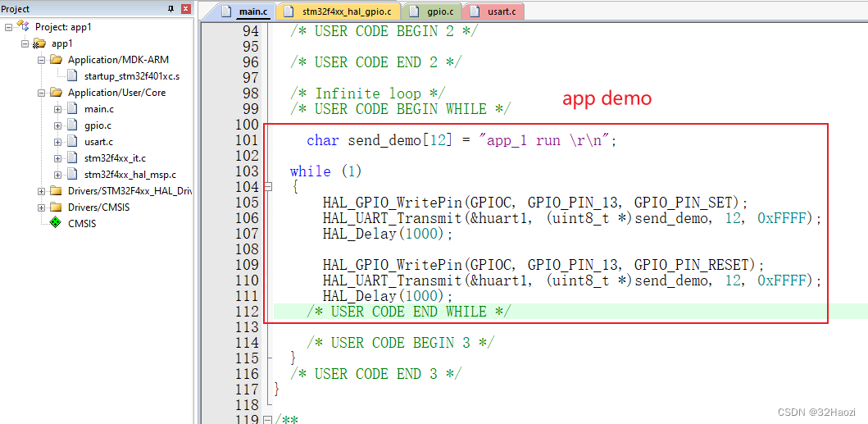Switch to the stm32f4xx_hal_gpio.c tab

pyautogui.click(x=339, y=12)
